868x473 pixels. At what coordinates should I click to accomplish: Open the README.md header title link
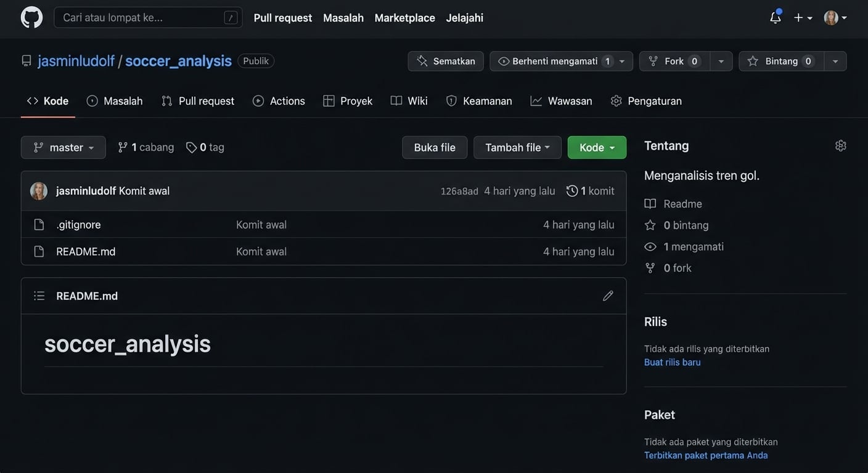[x=87, y=296]
